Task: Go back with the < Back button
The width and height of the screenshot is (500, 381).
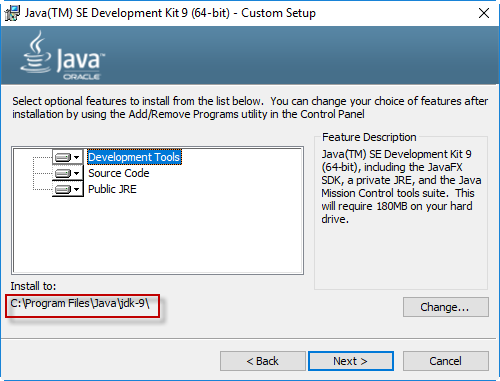Action: (x=263, y=361)
